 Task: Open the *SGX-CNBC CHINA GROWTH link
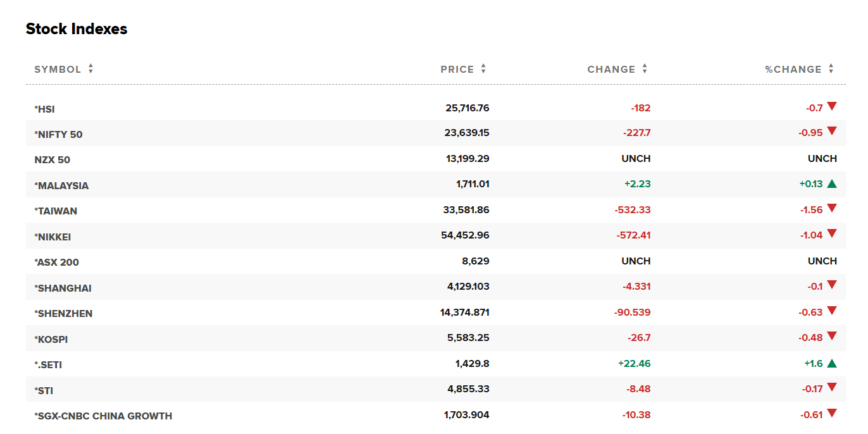103,416
